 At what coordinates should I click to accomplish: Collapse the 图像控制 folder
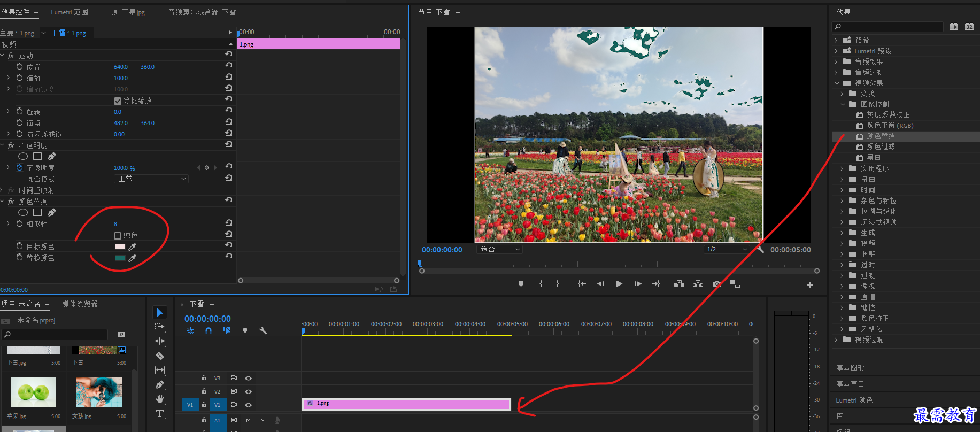(x=843, y=104)
